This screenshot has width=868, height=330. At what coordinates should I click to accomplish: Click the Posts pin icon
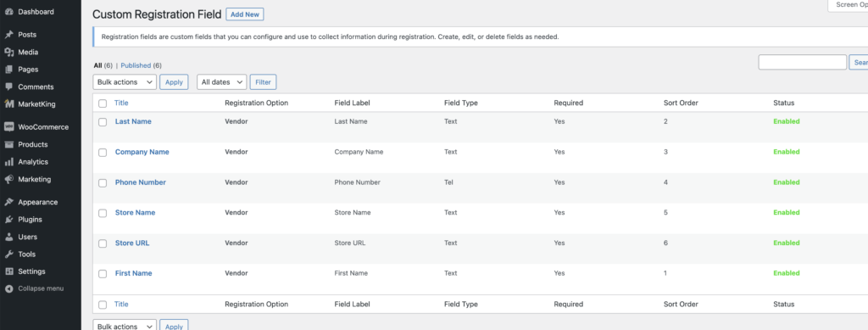coord(8,34)
